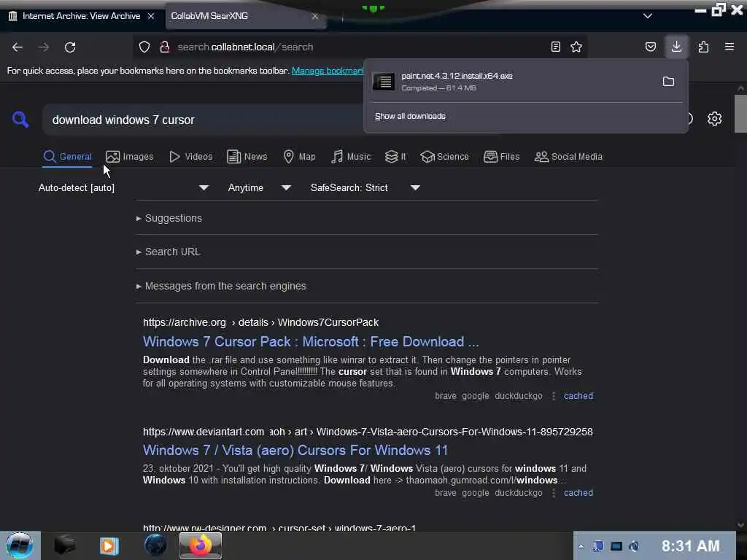Open the Pocket save icon

(x=650, y=47)
